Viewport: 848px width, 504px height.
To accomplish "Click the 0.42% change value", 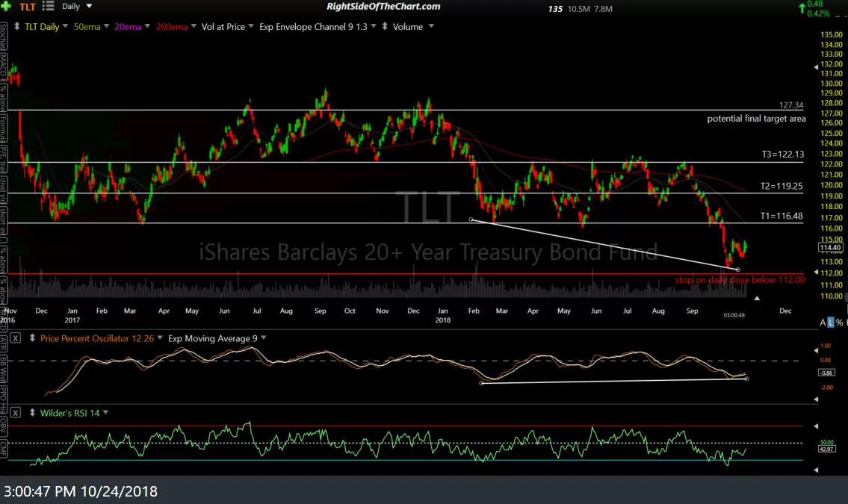I will [818, 13].
